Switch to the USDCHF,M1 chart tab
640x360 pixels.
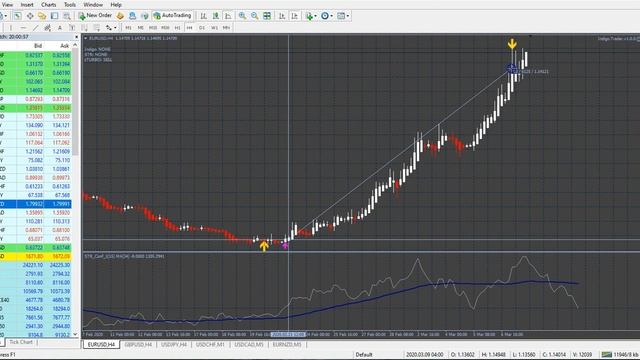coord(210,345)
